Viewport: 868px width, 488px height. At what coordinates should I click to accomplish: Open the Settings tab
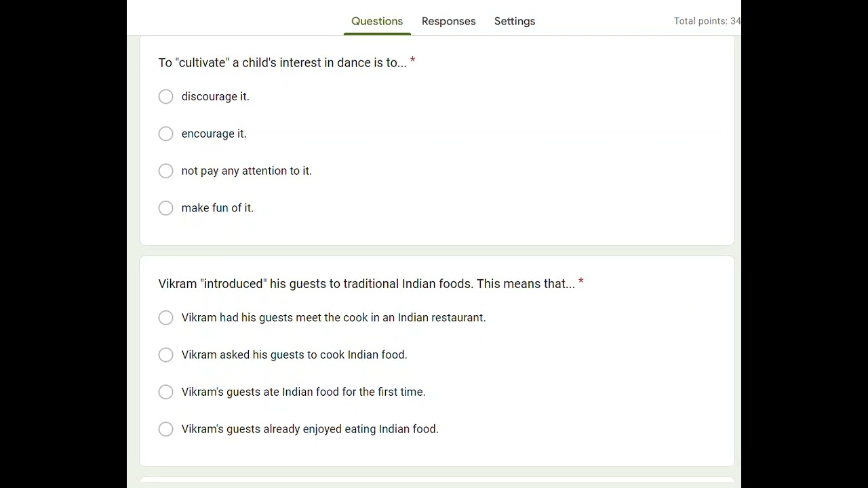(x=515, y=21)
